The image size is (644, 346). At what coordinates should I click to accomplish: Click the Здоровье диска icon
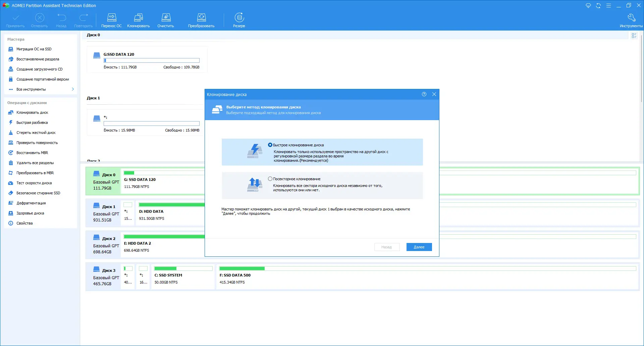coord(11,213)
